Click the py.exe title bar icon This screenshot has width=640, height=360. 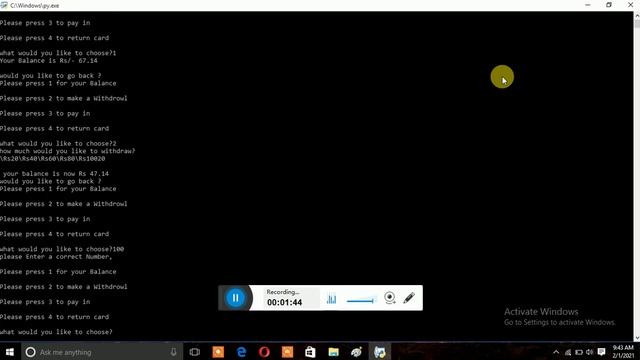coord(4,5)
